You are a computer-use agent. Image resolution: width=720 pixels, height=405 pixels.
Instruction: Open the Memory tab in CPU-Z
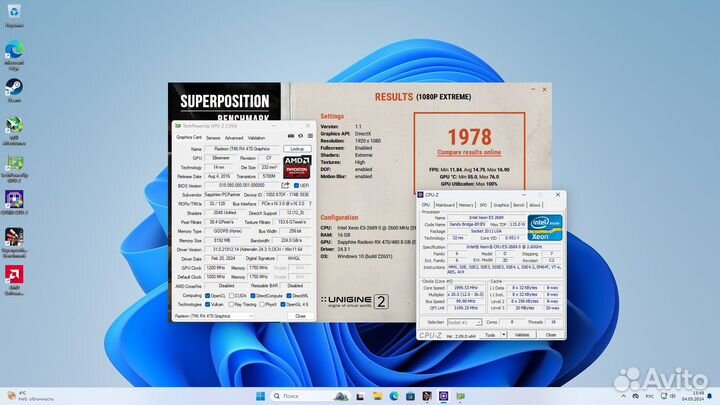pyautogui.click(x=466, y=205)
